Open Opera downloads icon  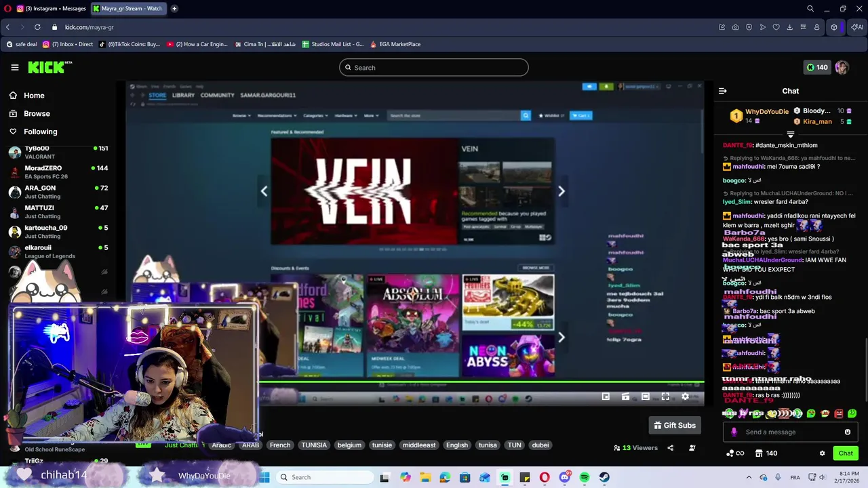point(789,27)
